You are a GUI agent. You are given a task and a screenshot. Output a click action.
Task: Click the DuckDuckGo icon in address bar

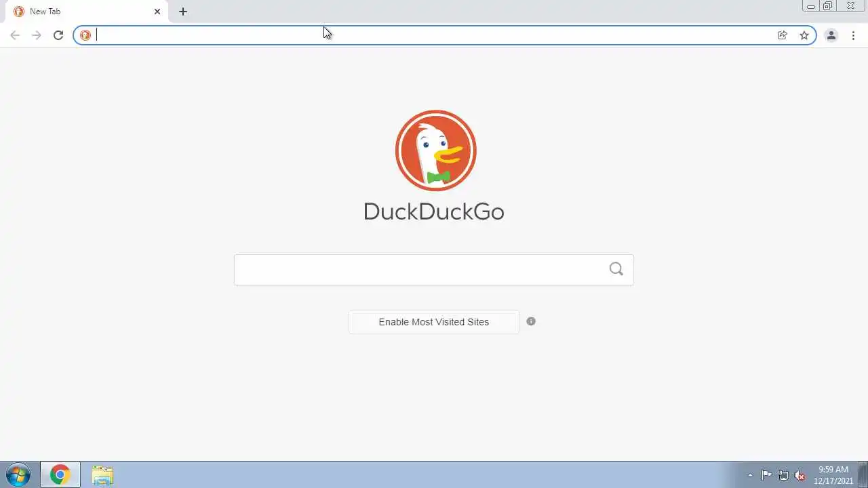pyautogui.click(x=85, y=35)
